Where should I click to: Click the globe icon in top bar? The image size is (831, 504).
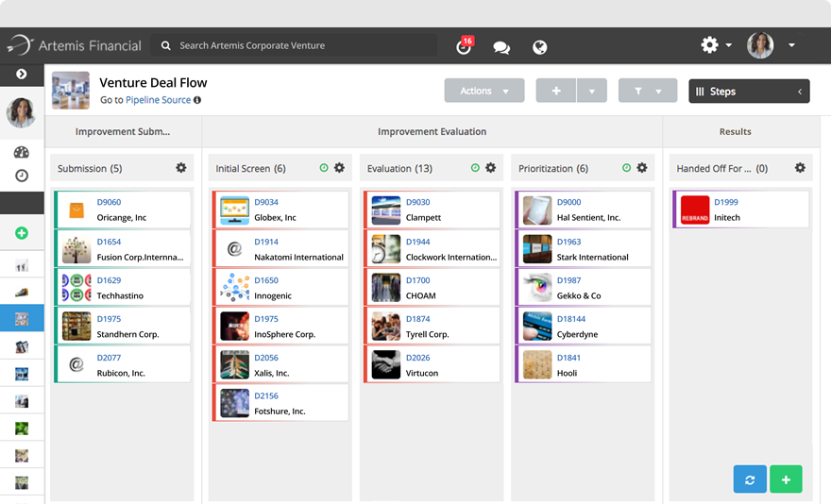(x=539, y=47)
